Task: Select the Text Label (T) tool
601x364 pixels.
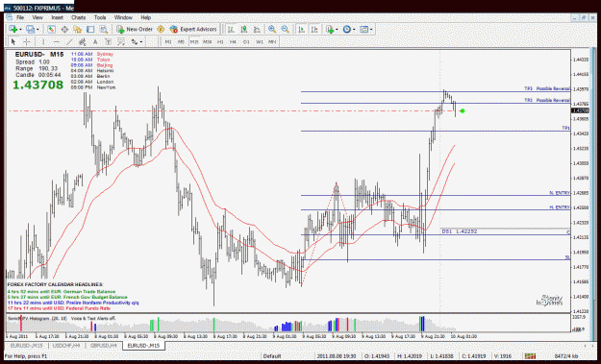Action: tap(108, 41)
